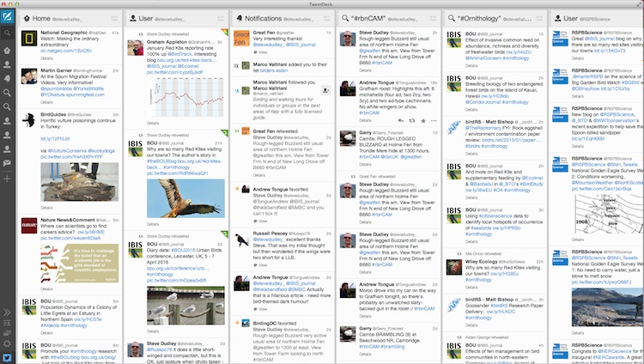Expand the sidebar with the double-chevron icon

(7, 312)
